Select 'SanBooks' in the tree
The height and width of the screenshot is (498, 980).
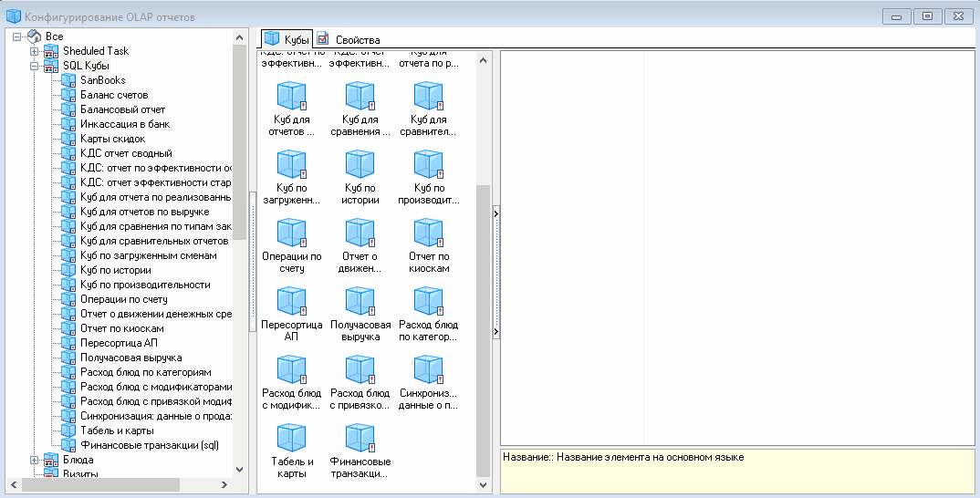pos(102,80)
